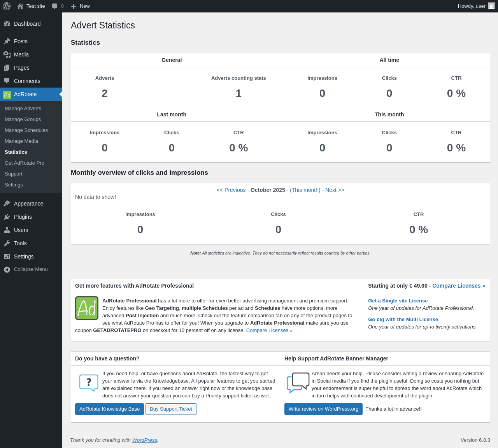
Task: Open Manage Adverts submenu item
Action: (x=23, y=109)
